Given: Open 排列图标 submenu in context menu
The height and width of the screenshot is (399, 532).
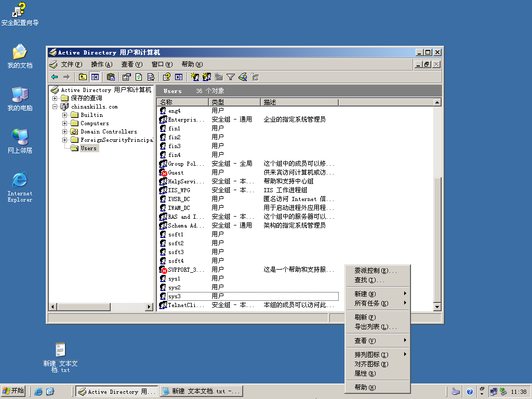Looking at the screenshot, I should coord(378,354).
